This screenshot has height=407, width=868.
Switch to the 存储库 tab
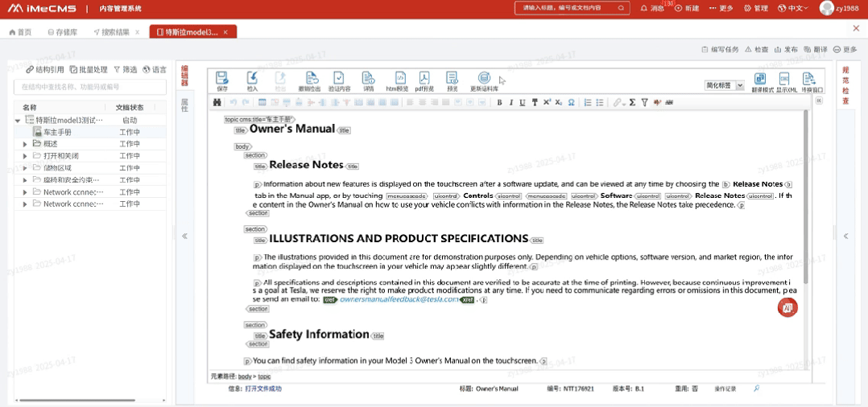(x=63, y=32)
